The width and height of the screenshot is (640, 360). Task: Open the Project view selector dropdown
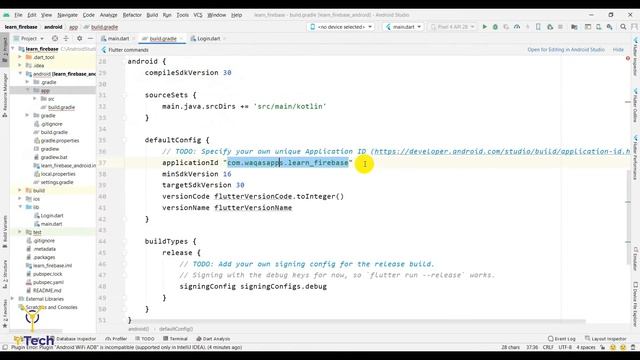29,38
